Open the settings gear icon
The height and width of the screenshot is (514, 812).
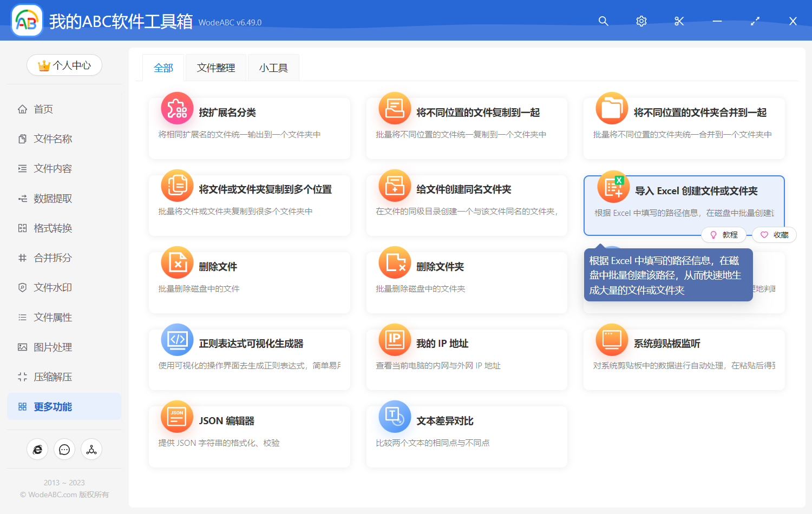click(x=641, y=21)
